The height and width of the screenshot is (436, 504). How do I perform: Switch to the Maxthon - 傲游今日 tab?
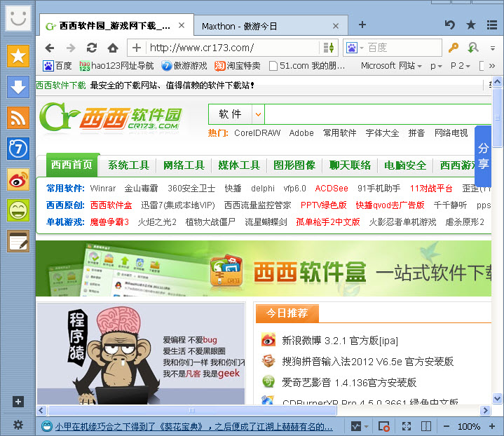coord(271,26)
